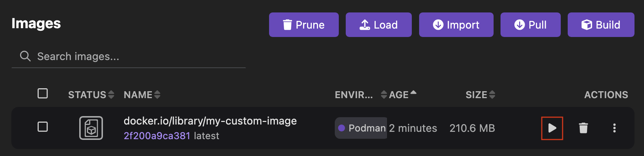Check the my-custom-image row checkbox

pyautogui.click(x=43, y=127)
